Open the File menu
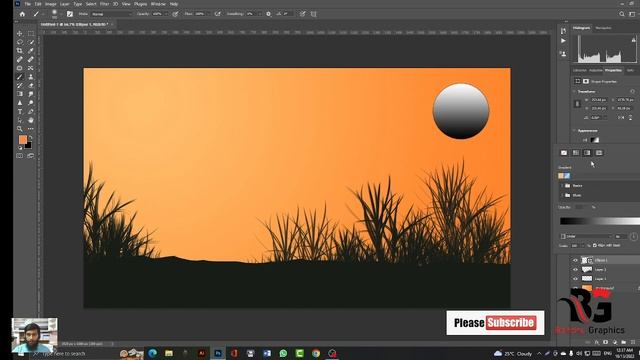 pyautogui.click(x=27, y=4)
